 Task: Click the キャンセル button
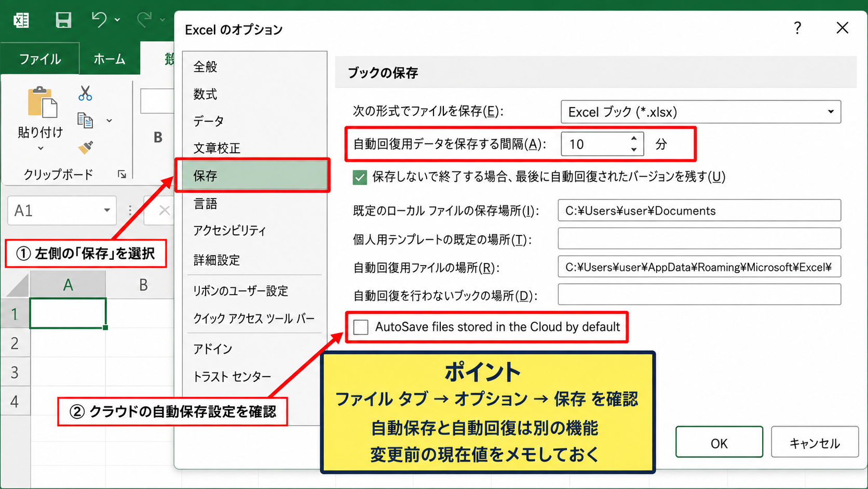pos(815,442)
